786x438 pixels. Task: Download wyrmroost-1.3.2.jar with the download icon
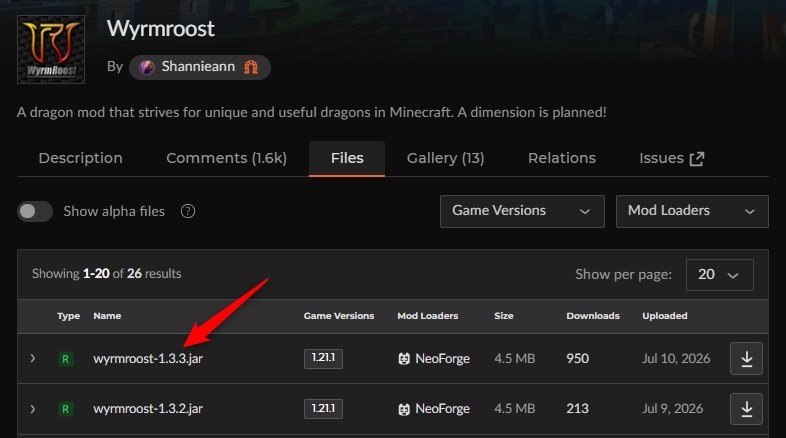pyautogui.click(x=746, y=409)
